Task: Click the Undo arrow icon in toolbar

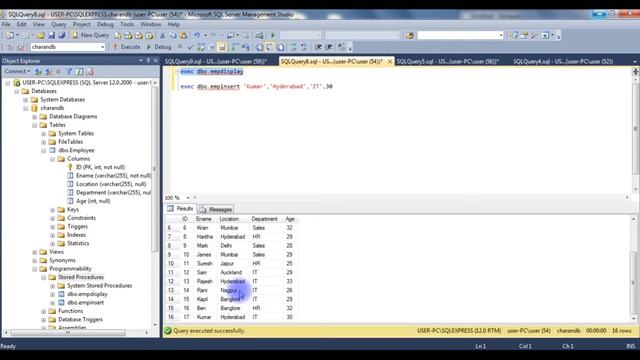Action: 197,36
